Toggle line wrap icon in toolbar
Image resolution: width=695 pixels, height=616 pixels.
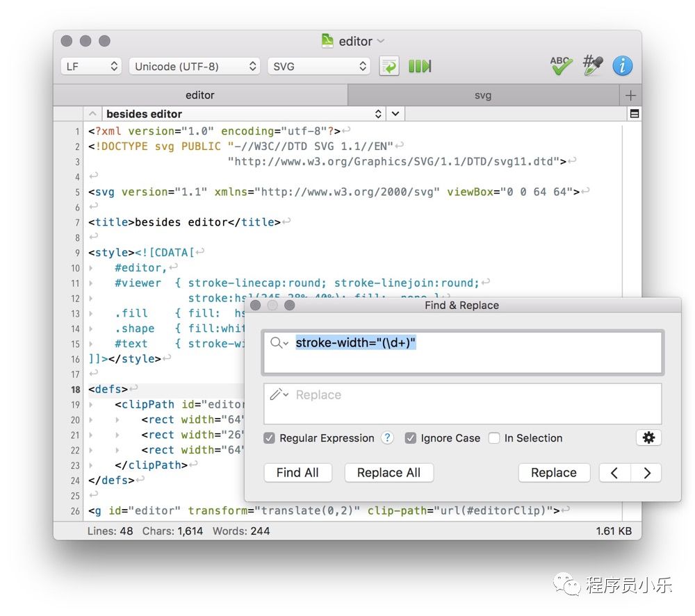tap(389, 67)
